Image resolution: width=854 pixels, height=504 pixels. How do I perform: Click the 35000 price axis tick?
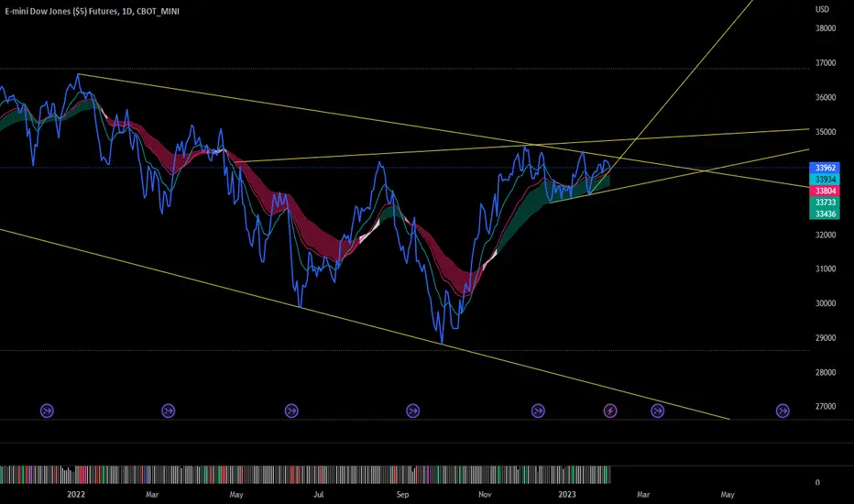click(825, 132)
